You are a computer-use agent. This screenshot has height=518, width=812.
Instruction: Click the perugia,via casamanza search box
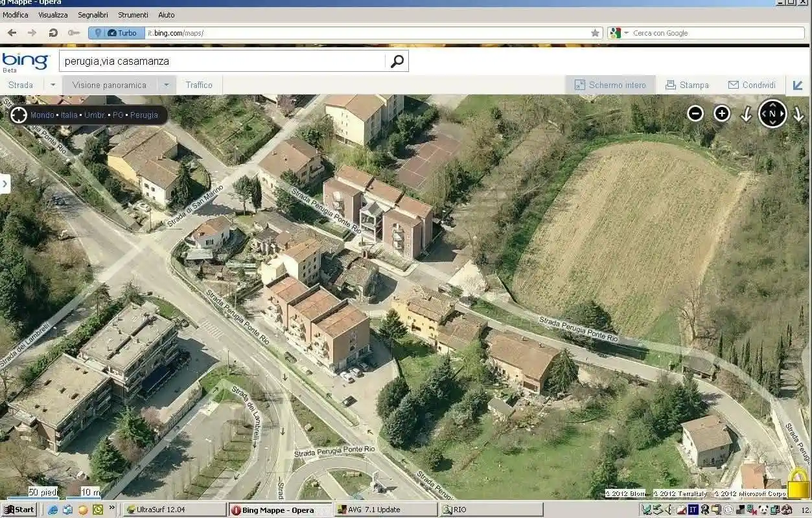click(x=222, y=62)
